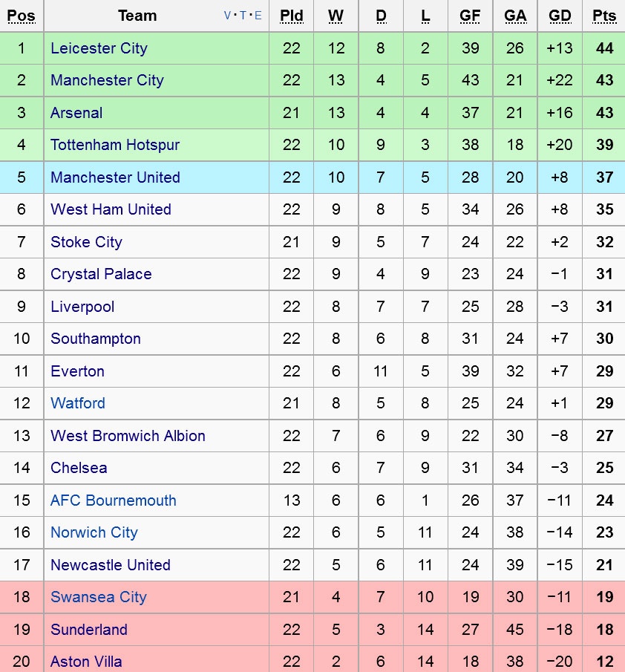Click the Pts column header
The width and height of the screenshot is (625, 672).
pyautogui.click(x=604, y=16)
